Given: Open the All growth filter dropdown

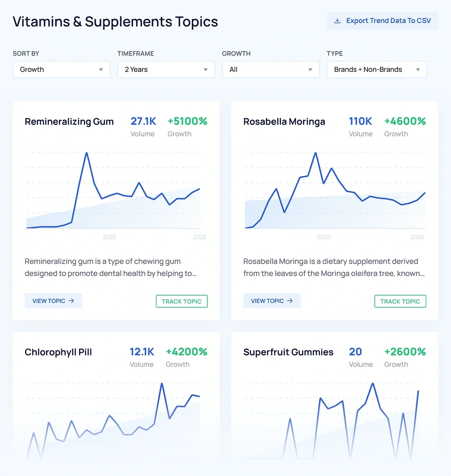Looking at the screenshot, I should pos(270,70).
